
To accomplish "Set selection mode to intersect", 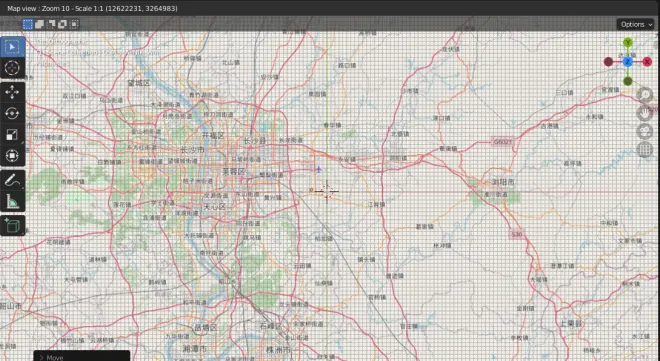I will tap(74, 24).
